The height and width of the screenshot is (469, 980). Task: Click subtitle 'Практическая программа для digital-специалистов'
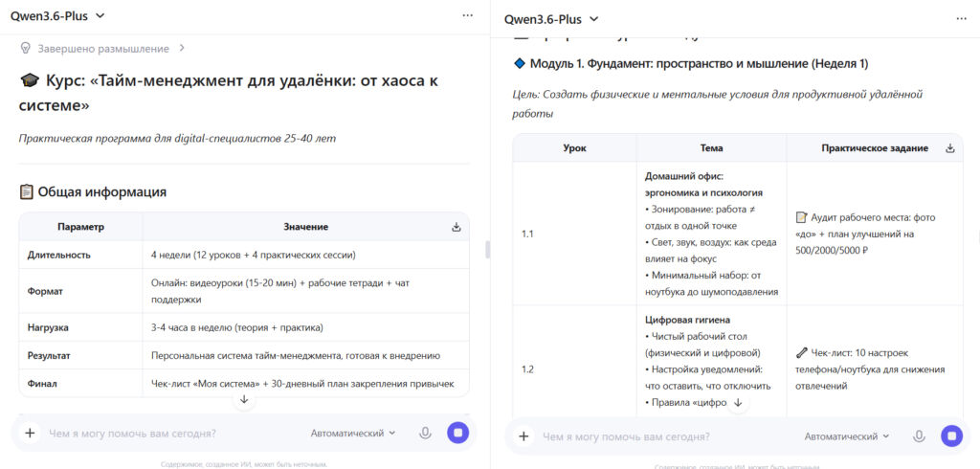pyautogui.click(x=177, y=138)
